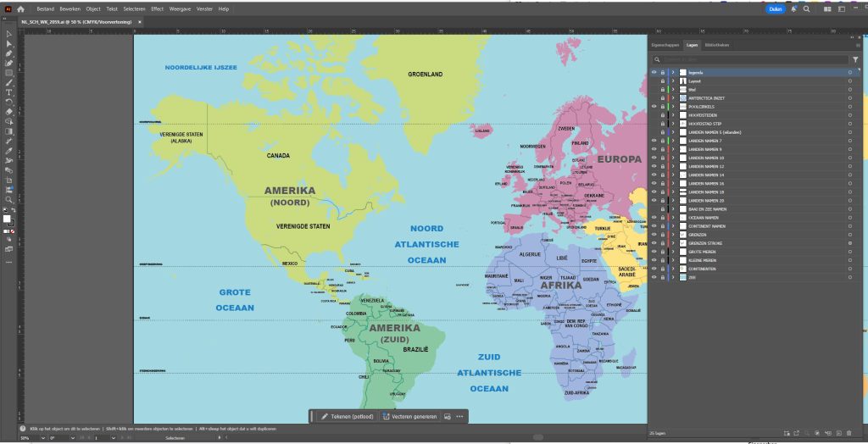Hide the LANDEN NAMEN 7 layer
This screenshot has width=868, height=444.
pyautogui.click(x=654, y=141)
